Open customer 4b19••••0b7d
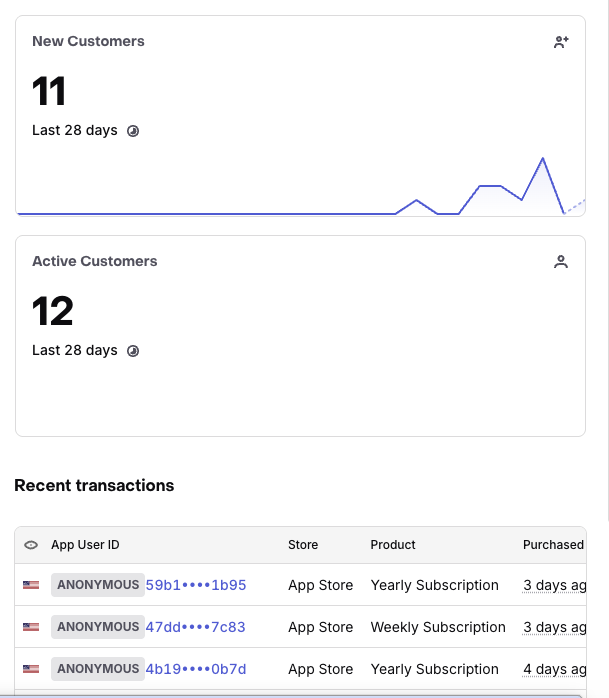Screen dimensions: 609x698 (196, 669)
